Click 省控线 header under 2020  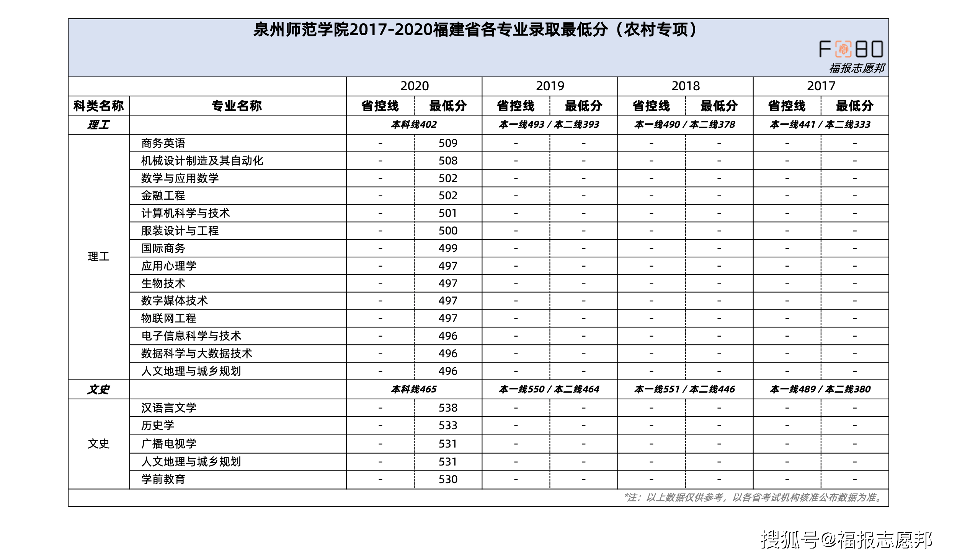coord(380,106)
